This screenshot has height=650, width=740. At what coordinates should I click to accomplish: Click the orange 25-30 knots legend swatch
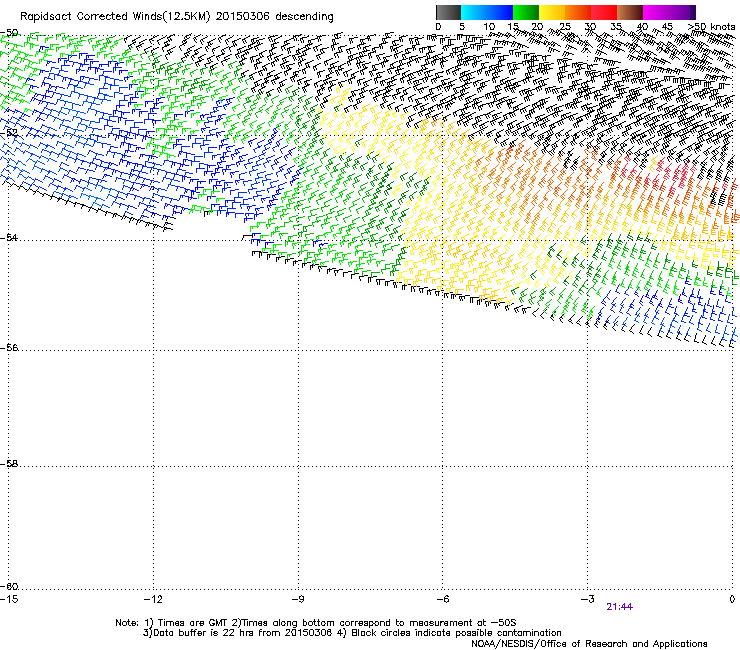(578, 12)
